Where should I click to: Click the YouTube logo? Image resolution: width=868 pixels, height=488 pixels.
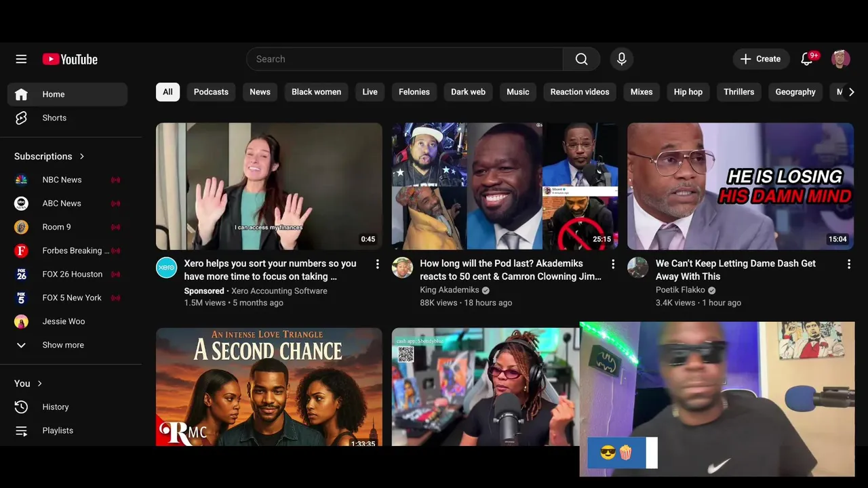coord(70,59)
